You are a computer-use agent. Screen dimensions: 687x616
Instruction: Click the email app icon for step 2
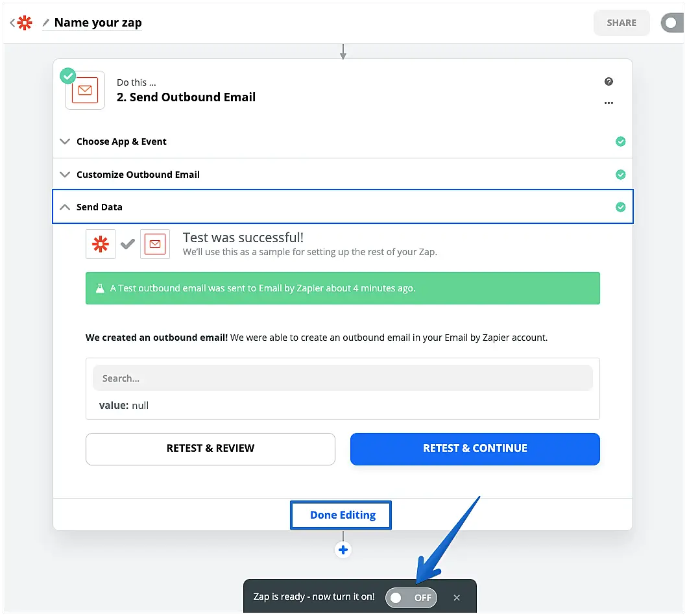(x=85, y=90)
